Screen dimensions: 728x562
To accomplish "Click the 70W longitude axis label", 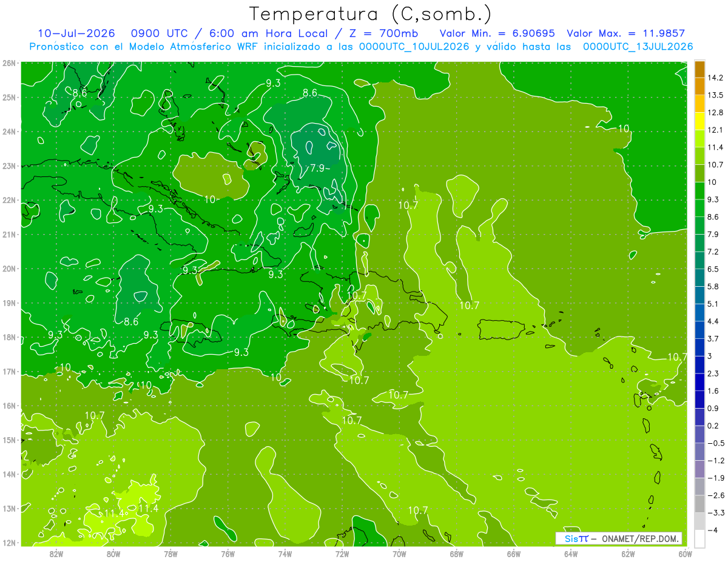I will (399, 554).
